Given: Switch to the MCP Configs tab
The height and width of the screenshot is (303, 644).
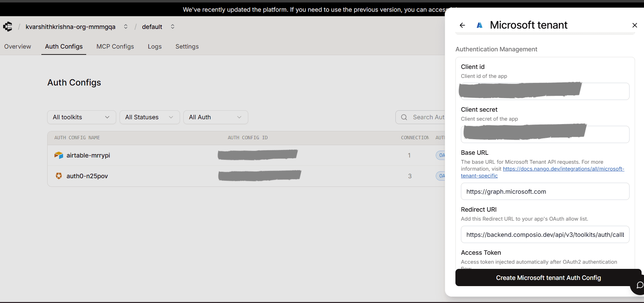Looking at the screenshot, I should 115,47.
